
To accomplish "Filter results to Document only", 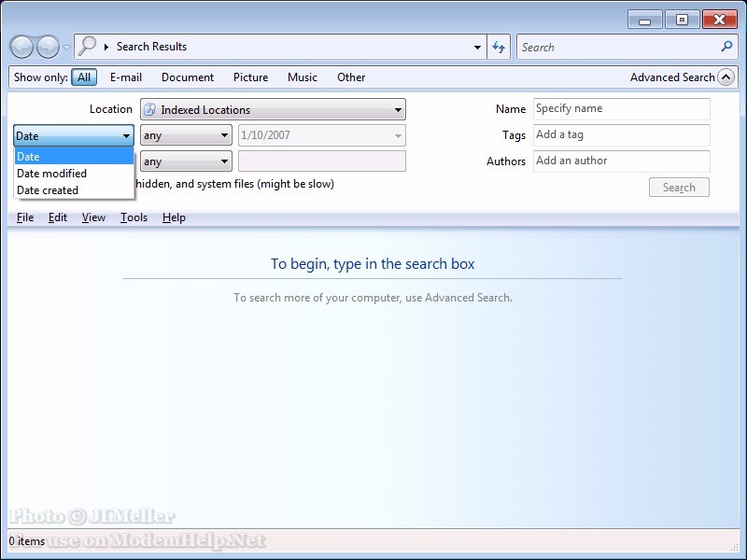I will tap(188, 77).
